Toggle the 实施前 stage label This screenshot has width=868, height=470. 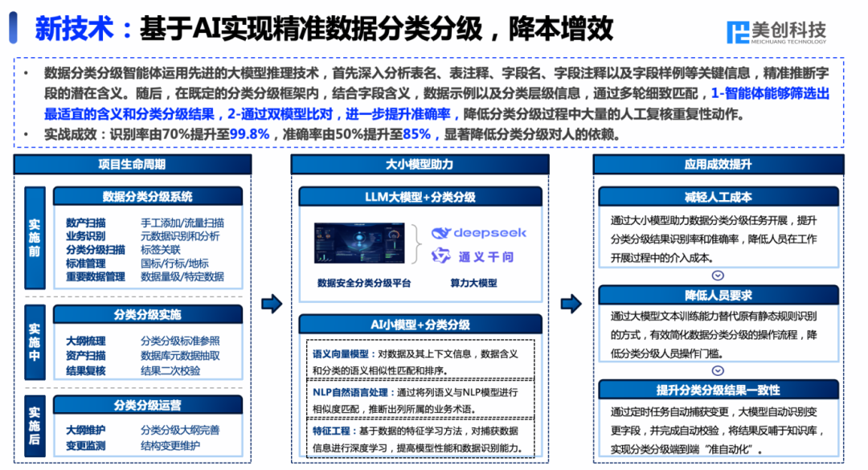point(33,237)
